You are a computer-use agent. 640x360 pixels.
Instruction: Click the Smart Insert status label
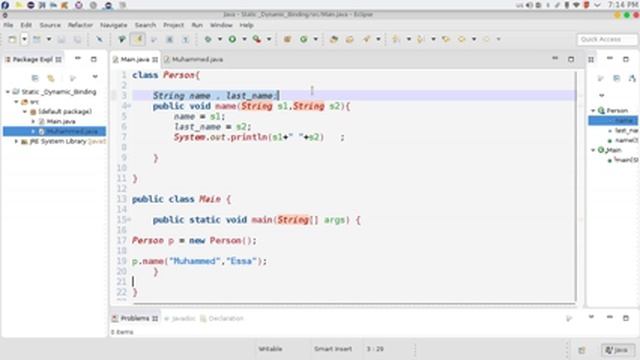[333, 349]
